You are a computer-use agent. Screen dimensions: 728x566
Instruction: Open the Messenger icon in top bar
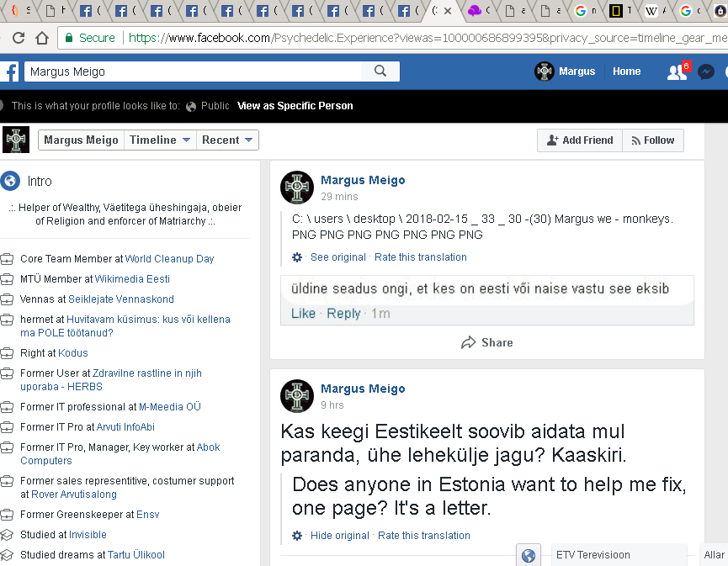(x=706, y=71)
